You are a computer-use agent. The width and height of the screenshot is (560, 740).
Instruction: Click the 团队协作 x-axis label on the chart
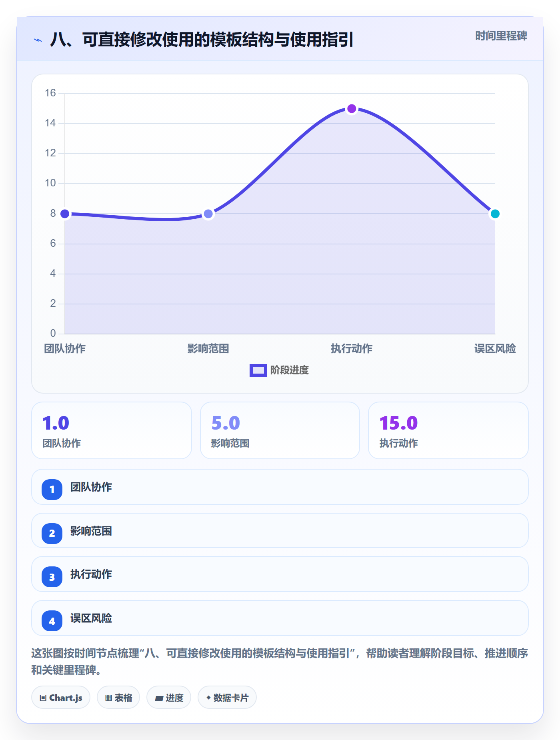point(65,348)
